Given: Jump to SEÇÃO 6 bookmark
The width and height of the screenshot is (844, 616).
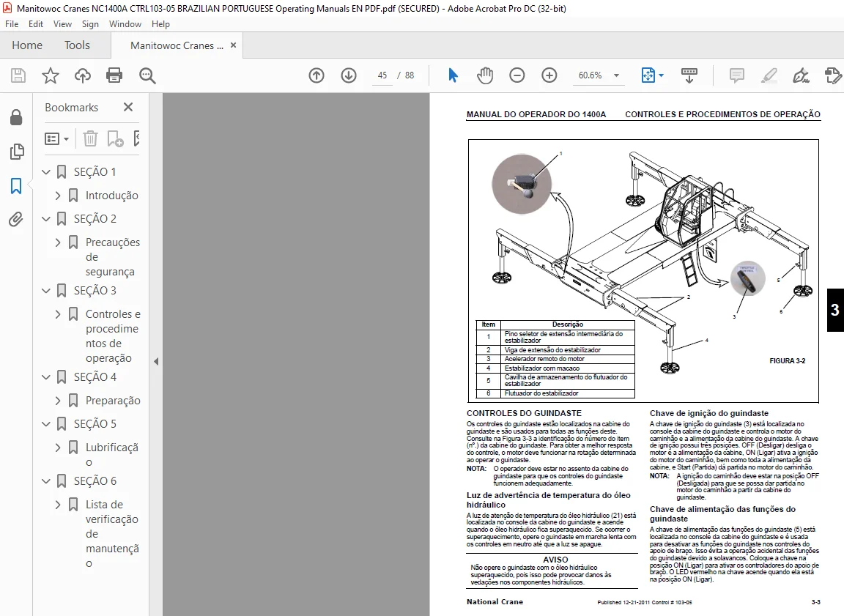Looking at the screenshot, I should (x=95, y=481).
